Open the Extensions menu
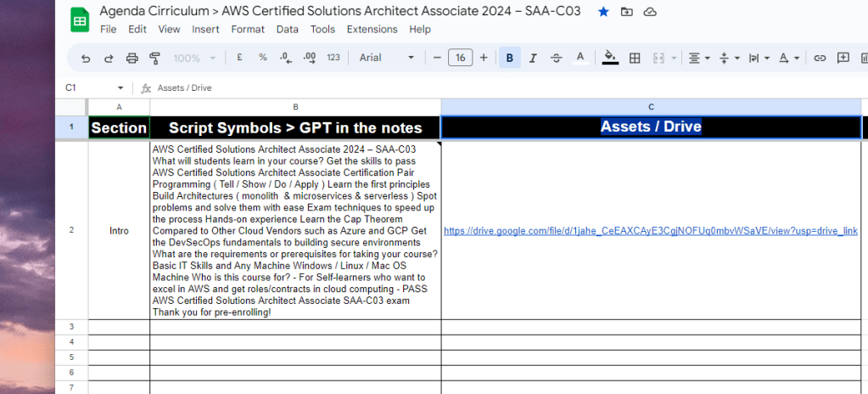Screen dimensions: 868x394 [372, 30]
